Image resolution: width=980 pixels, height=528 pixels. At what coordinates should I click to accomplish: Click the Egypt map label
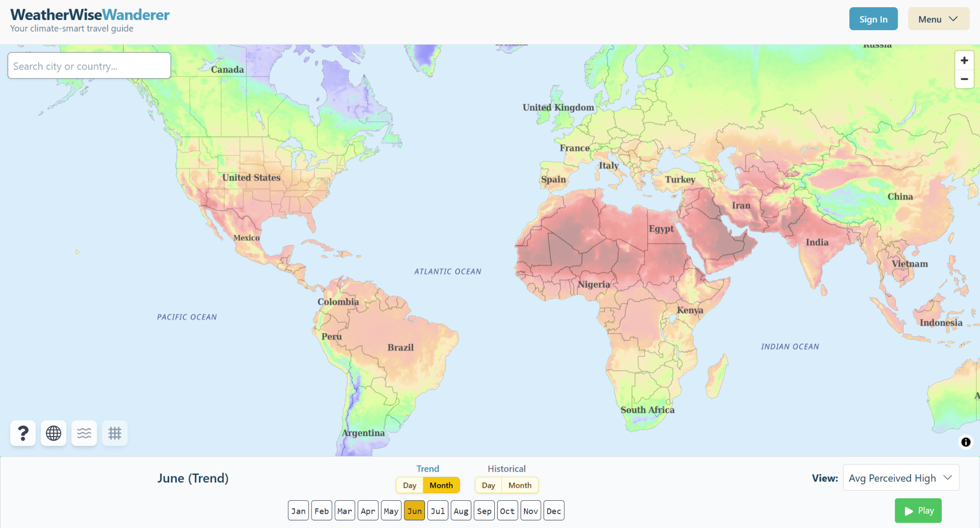click(x=661, y=229)
